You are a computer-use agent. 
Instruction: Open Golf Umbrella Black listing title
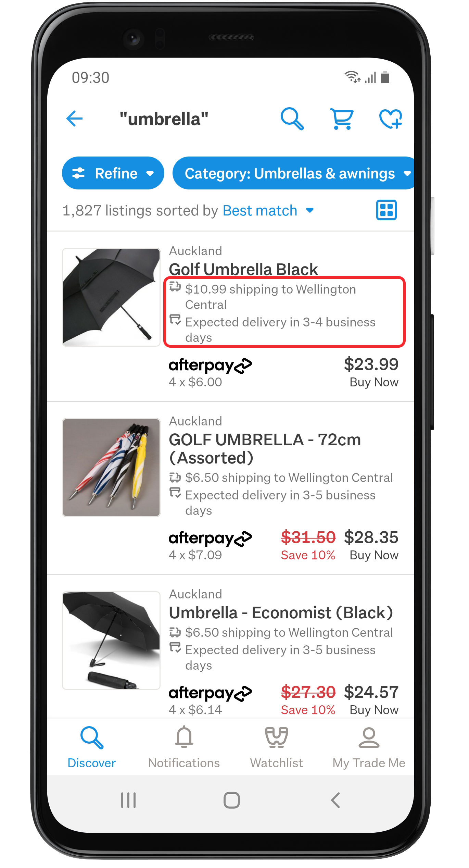[243, 269]
